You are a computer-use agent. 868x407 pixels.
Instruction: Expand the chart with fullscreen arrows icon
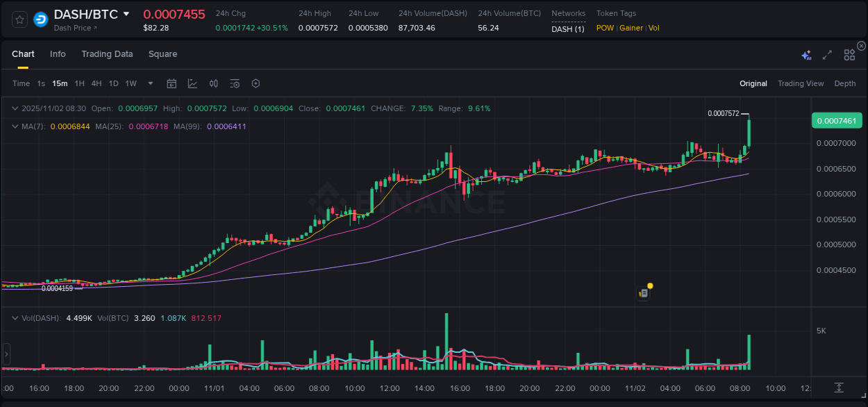tap(826, 54)
